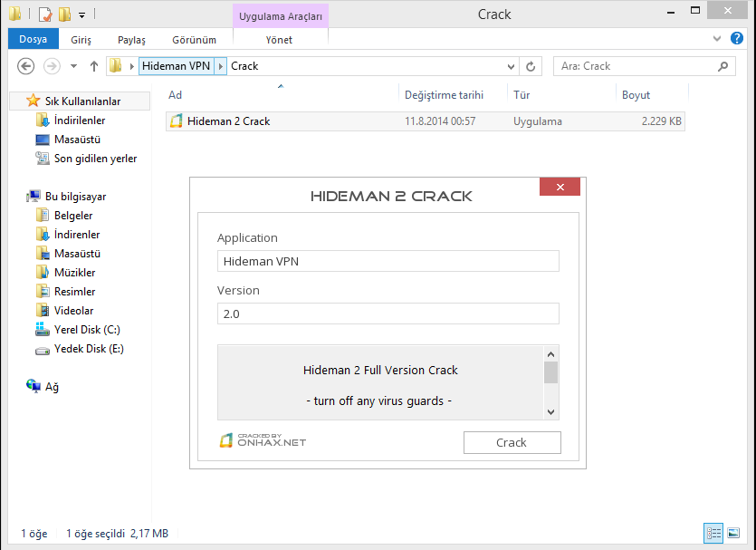Click the Videolar folder icon
The height and width of the screenshot is (550, 756).
coord(43,310)
